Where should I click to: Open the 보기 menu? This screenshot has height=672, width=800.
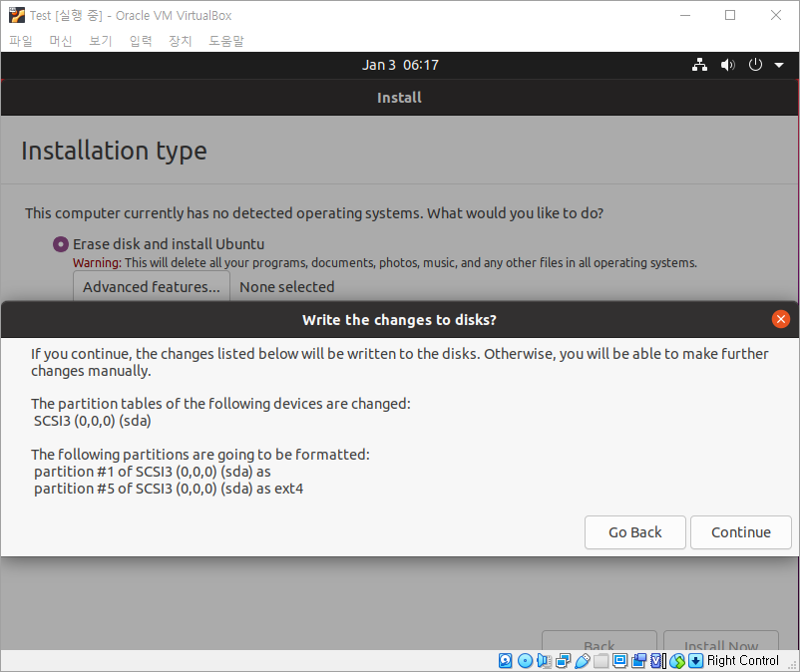pyautogui.click(x=101, y=41)
